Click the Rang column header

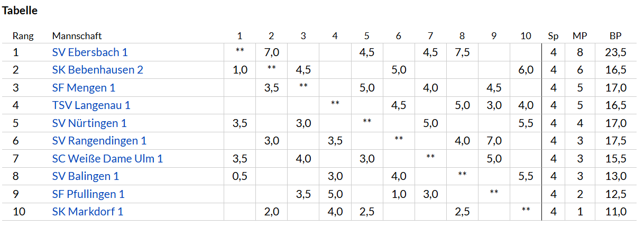pos(23,36)
